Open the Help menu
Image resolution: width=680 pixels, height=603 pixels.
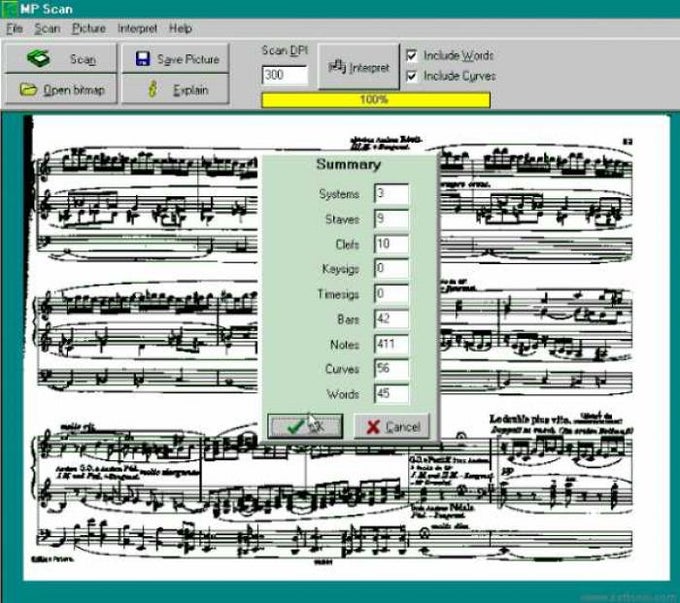(180, 29)
